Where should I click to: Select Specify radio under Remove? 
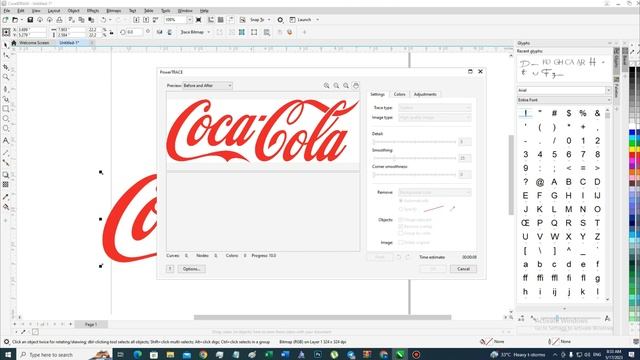[401, 209]
